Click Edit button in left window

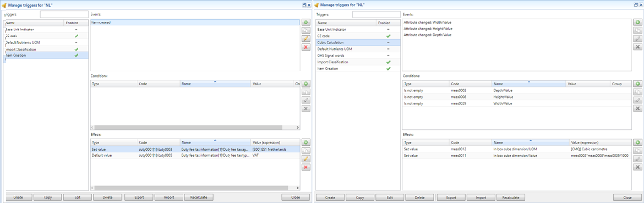(77, 197)
